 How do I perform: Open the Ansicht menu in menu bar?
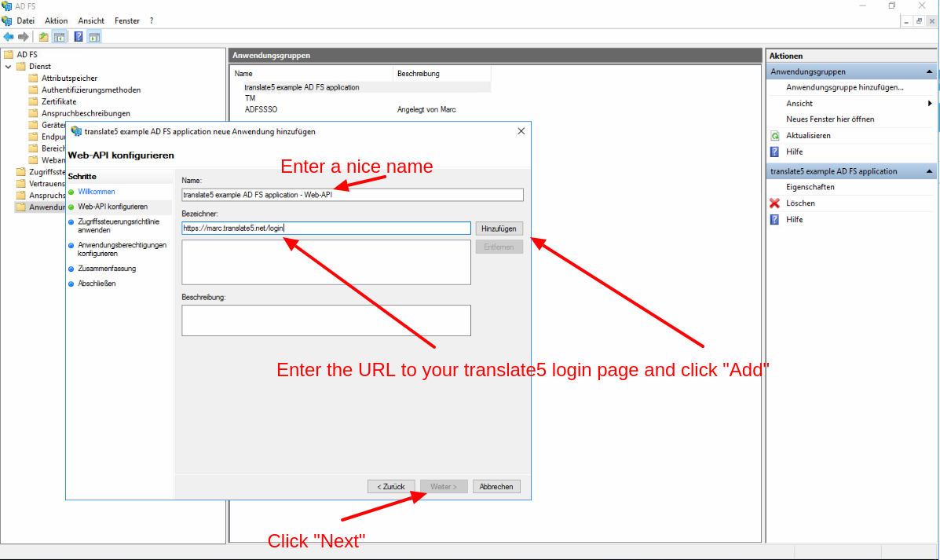(x=91, y=21)
